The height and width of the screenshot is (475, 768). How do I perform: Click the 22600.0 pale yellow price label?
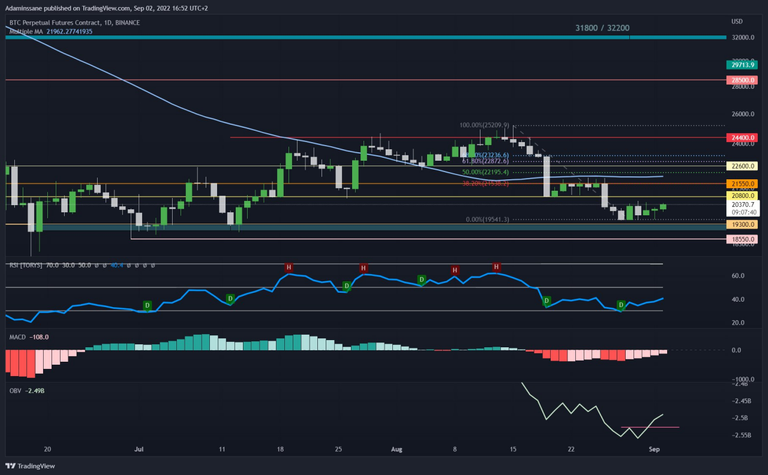coord(742,166)
